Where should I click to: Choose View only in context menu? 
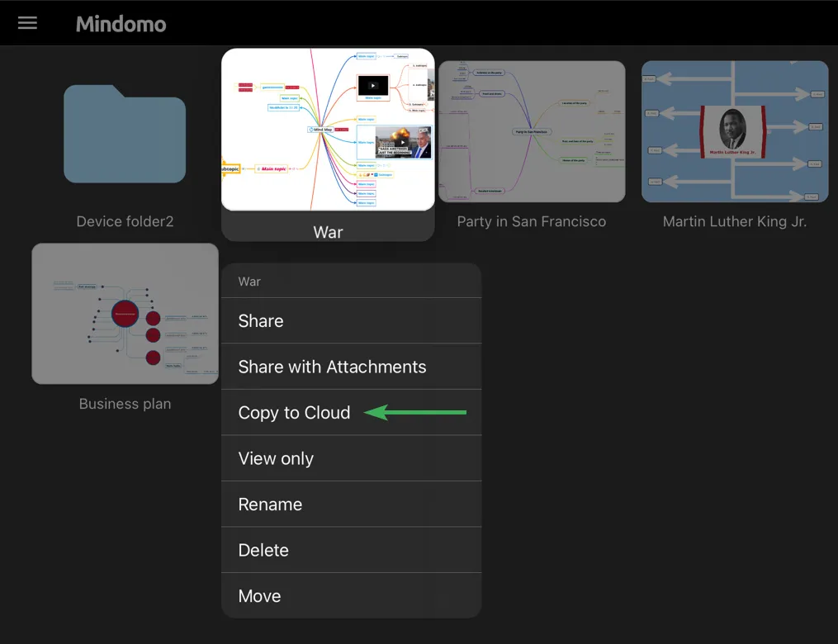pos(276,459)
